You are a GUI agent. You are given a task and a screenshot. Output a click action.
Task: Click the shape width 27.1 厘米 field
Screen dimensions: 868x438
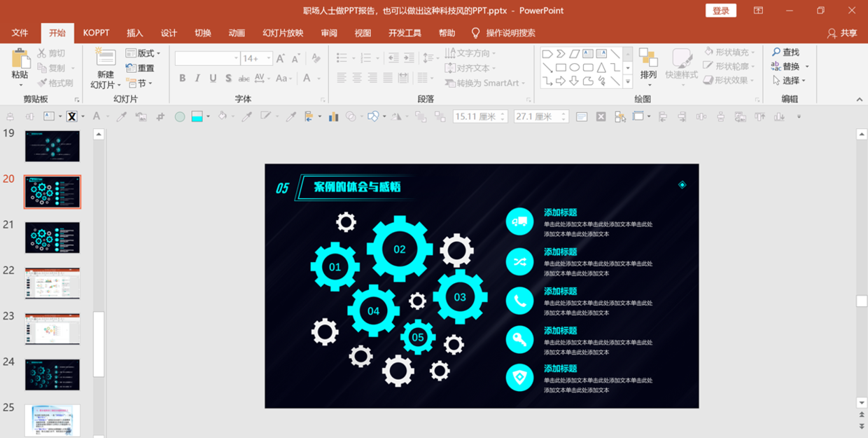pos(541,117)
